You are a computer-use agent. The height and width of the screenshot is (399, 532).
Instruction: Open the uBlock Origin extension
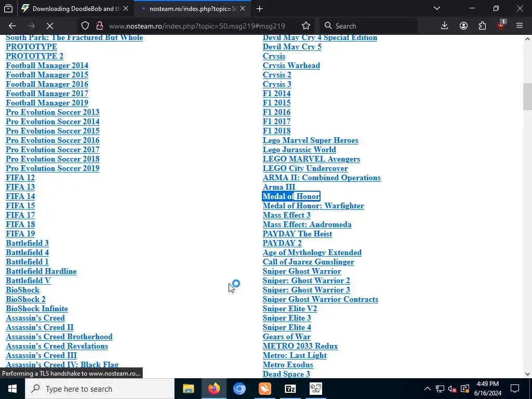click(501, 26)
